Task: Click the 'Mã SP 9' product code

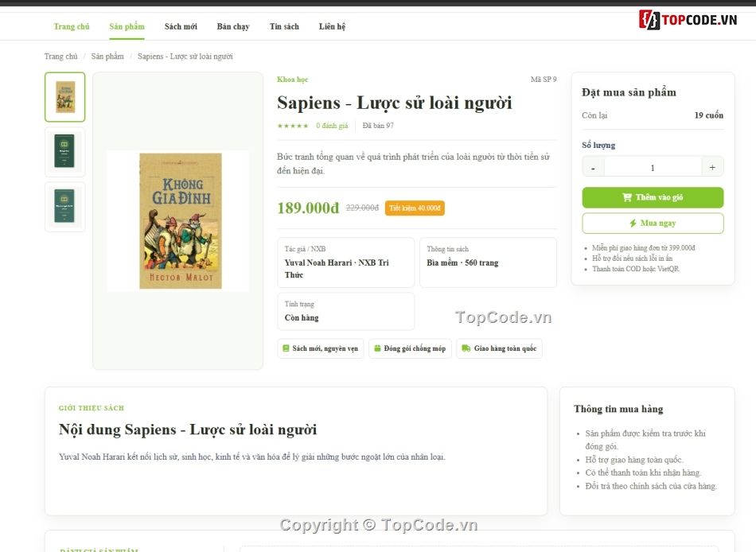Action: [544, 80]
